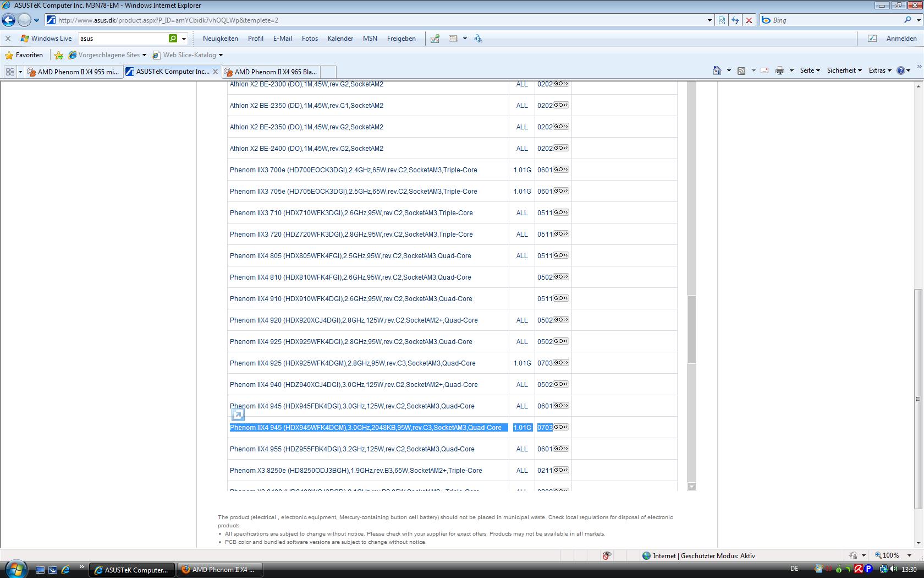Open Quick Tabs grid icon
The height and width of the screenshot is (578, 924).
coord(10,72)
